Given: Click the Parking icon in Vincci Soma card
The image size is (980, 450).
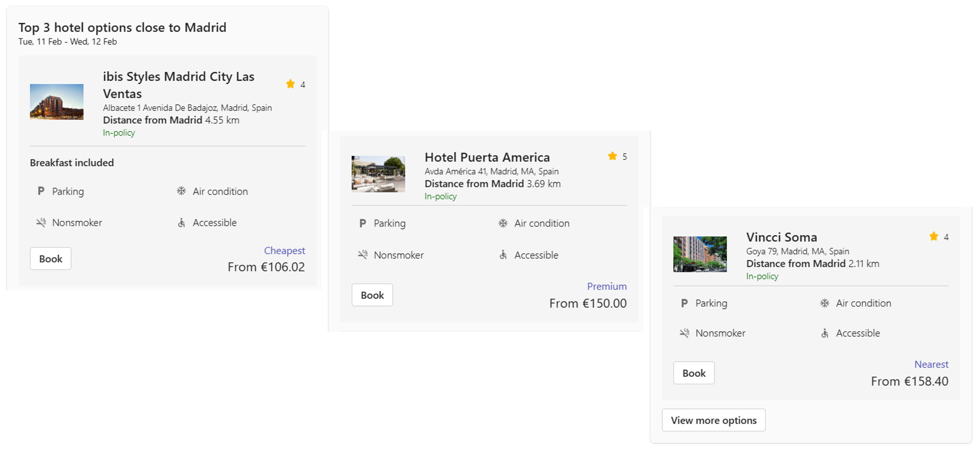Looking at the screenshot, I should 684,303.
